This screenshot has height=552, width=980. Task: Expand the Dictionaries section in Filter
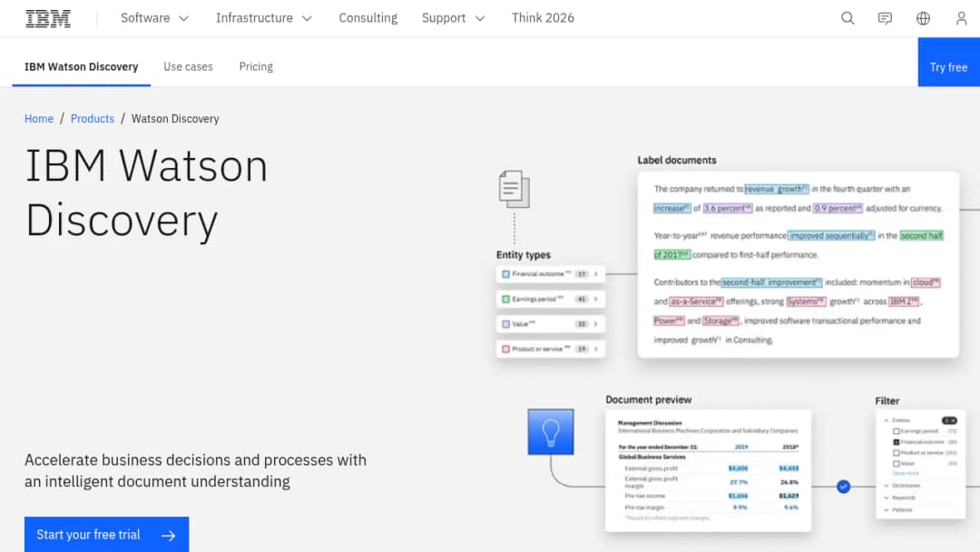coord(887,486)
